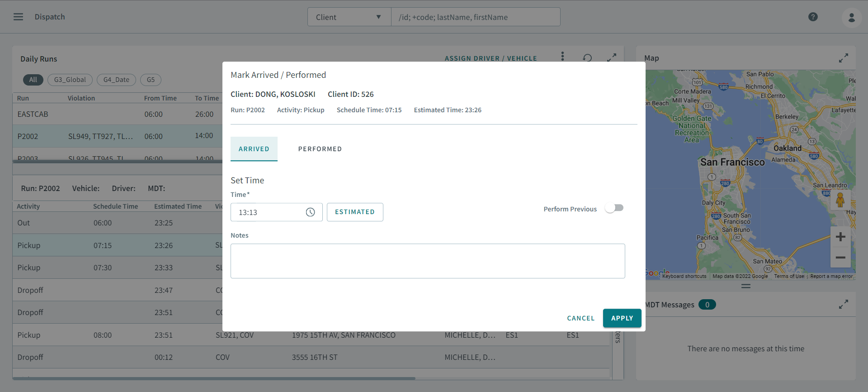Click the bottom horizontal scrollbar
The image size is (868, 392).
click(x=214, y=378)
